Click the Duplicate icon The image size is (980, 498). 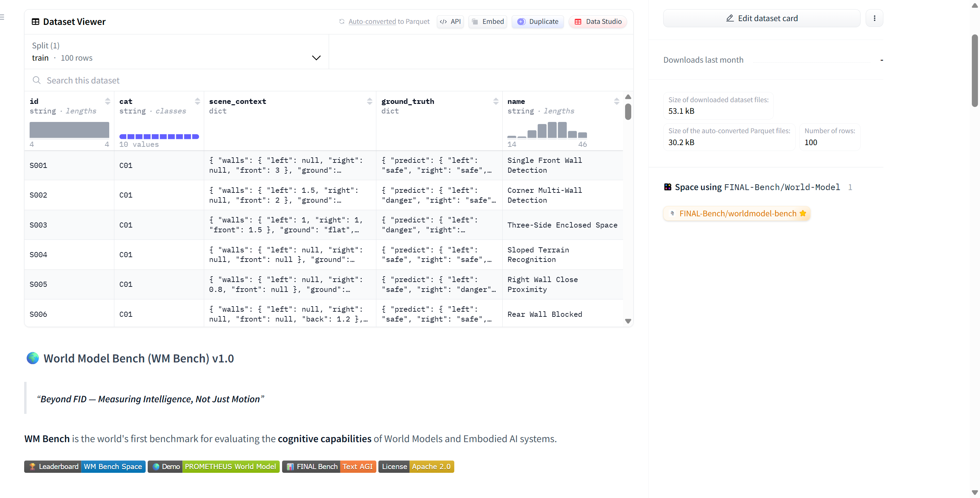tap(521, 22)
